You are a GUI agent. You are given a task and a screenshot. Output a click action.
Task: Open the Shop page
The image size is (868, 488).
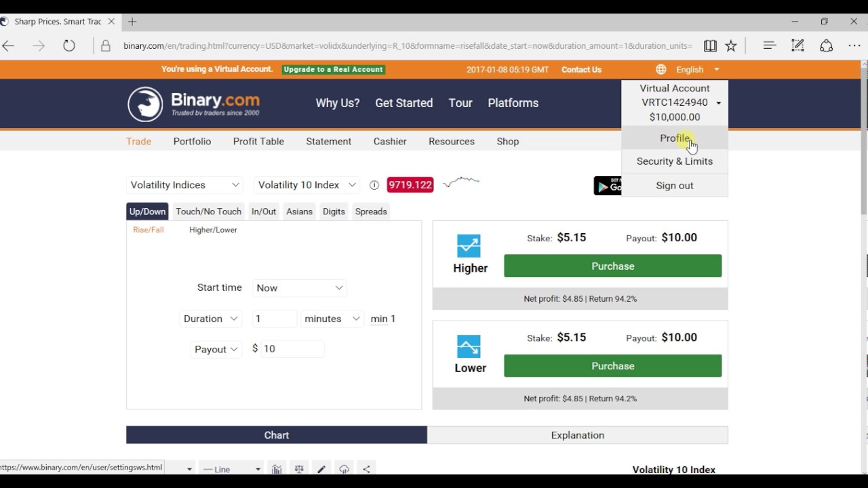coord(508,142)
